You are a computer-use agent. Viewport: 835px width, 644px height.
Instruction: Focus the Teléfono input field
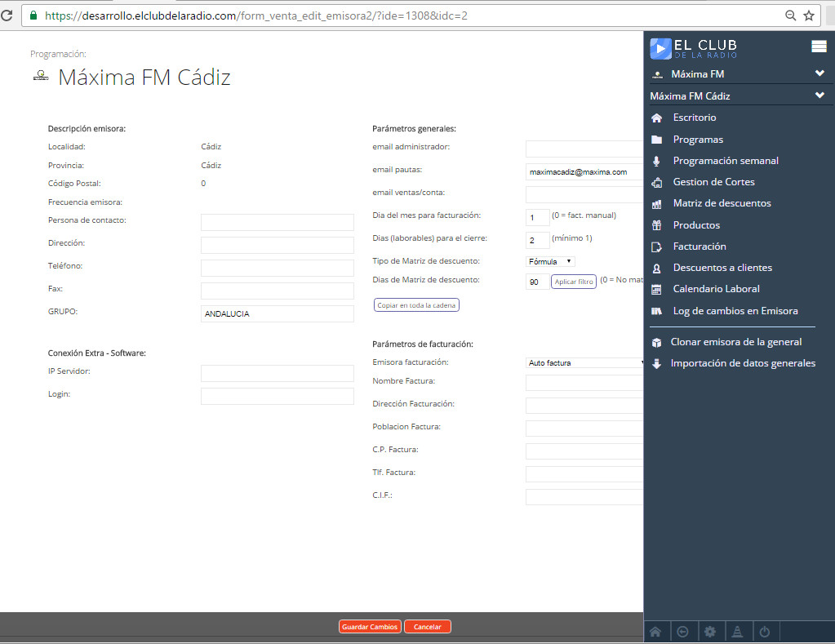[277, 268]
